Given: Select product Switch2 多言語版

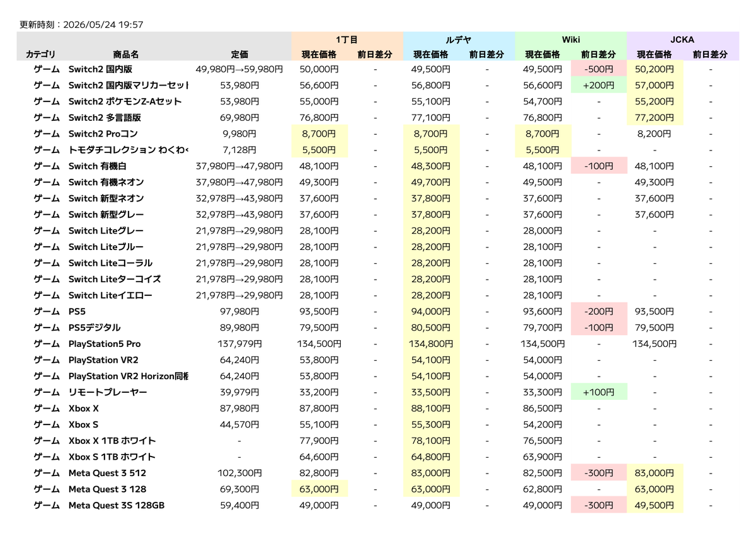Looking at the screenshot, I should 105,117.
